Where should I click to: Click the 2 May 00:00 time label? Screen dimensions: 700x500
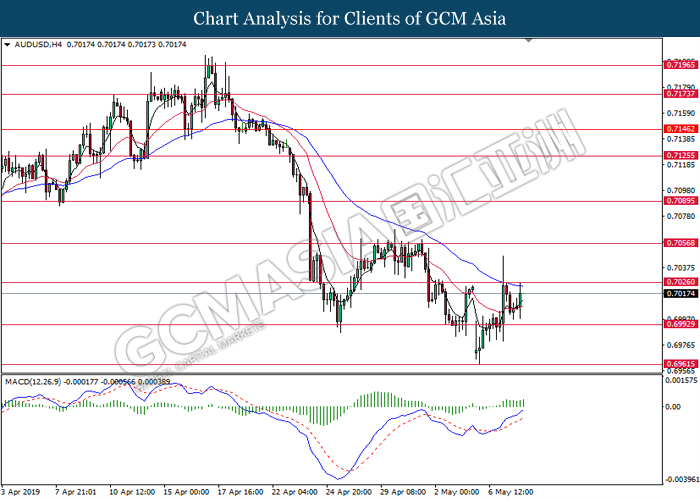pos(457,492)
